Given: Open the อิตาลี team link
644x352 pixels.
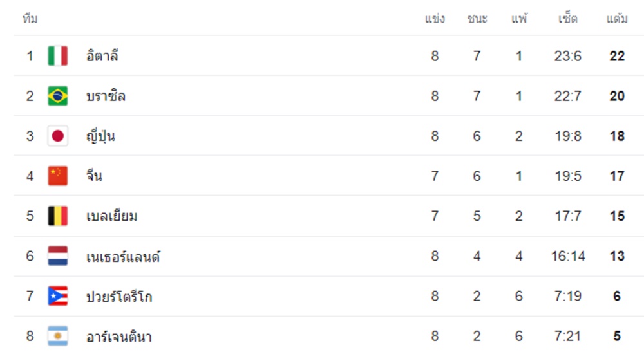Looking at the screenshot, I should [x=102, y=55].
